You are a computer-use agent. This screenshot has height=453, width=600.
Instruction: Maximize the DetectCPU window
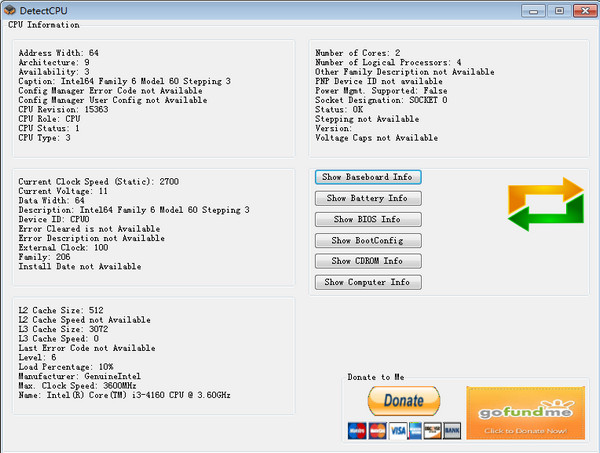coord(558,10)
